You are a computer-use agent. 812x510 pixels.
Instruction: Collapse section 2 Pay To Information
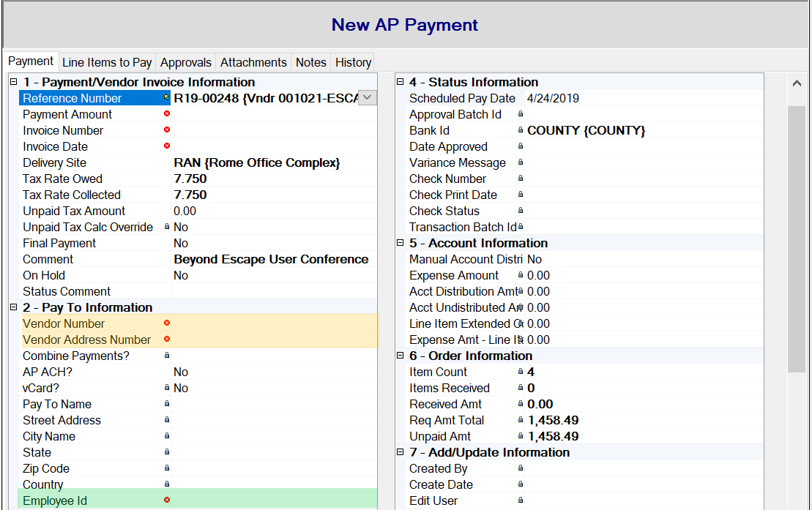coord(13,307)
